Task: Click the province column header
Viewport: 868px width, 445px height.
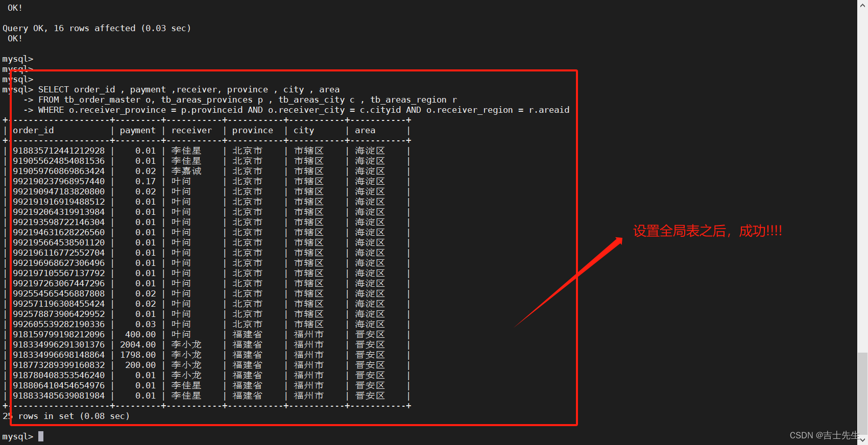Action: (x=253, y=131)
